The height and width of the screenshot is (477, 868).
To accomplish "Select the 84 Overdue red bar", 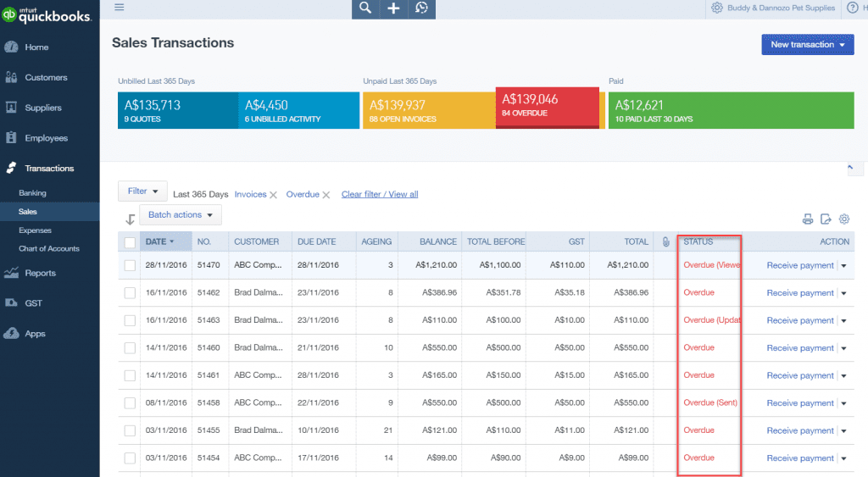I will pyautogui.click(x=548, y=108).
